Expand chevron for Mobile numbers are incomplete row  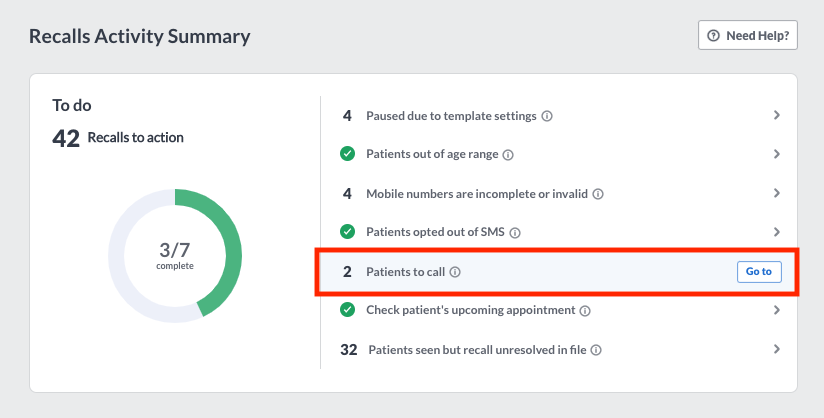777,193
